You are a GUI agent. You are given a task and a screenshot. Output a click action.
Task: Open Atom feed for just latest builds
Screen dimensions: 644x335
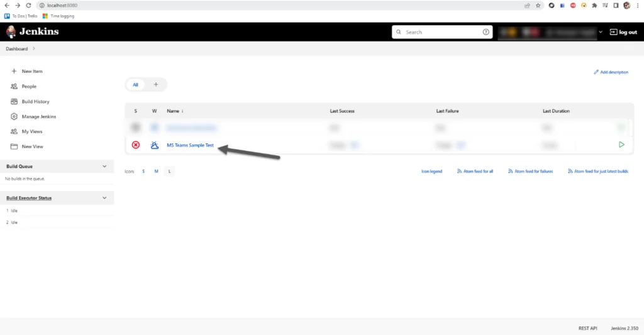[598, 171]
